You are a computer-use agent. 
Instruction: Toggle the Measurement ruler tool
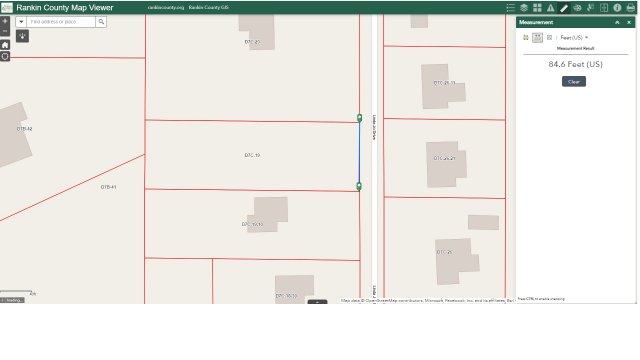coord(564,8)
